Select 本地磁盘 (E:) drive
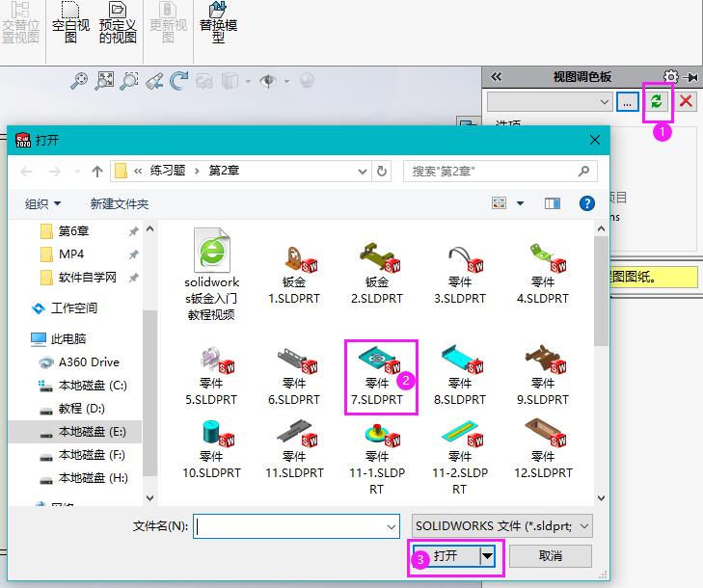Viewport: 703px width, 588px height. click(92, 432)
